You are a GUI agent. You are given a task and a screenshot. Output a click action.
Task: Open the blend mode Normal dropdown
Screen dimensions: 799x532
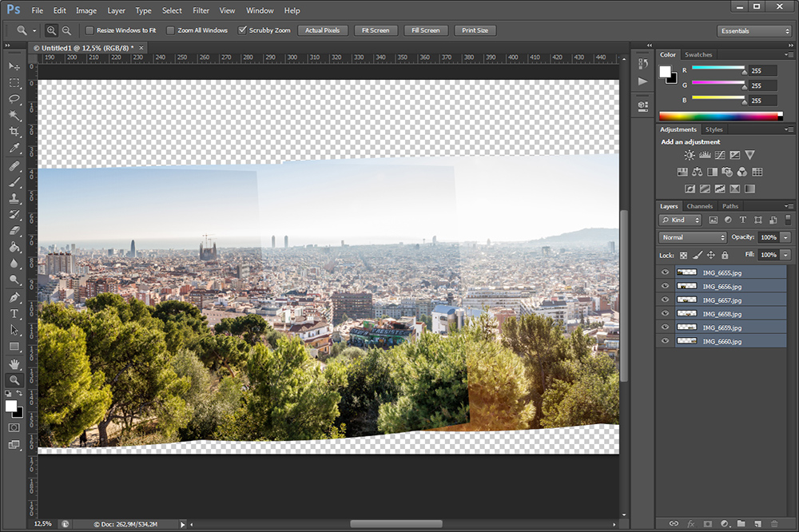[x=692, y=237]
